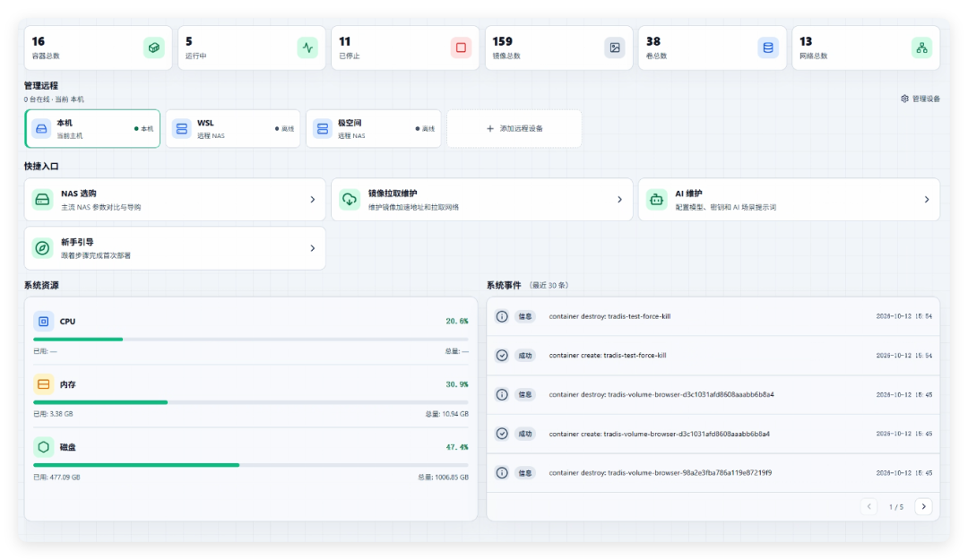Switch to the 极空间 remote NAS card
This screenshot has height=560, width=968.
pyautogui.click(x=374, y=128)
